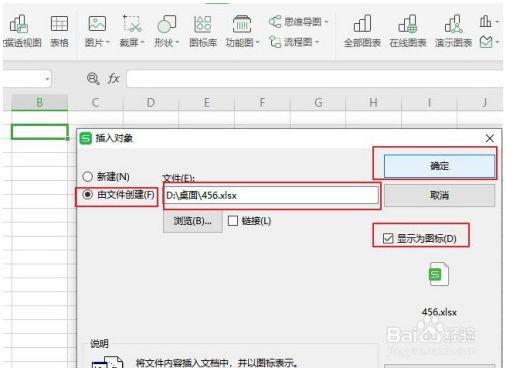The image size is (506, 371).
Task: Click the 456.xlsx file icon preview
Action: tap(439, 275)
